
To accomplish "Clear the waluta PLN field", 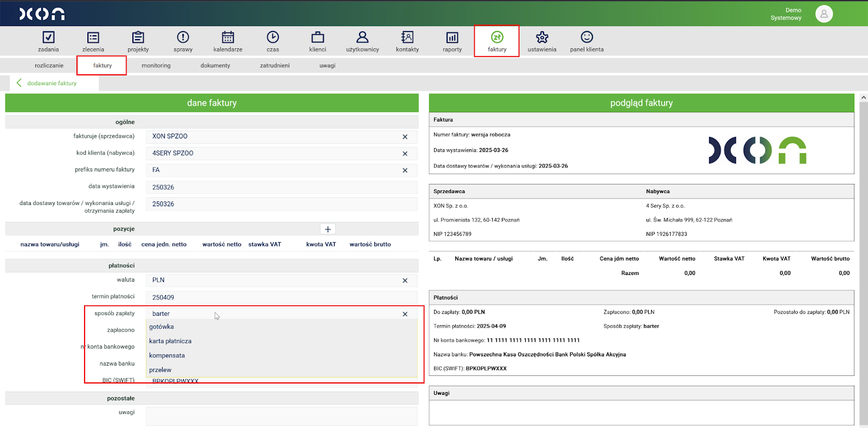I will pyautogui.click(x=405, y=280).
